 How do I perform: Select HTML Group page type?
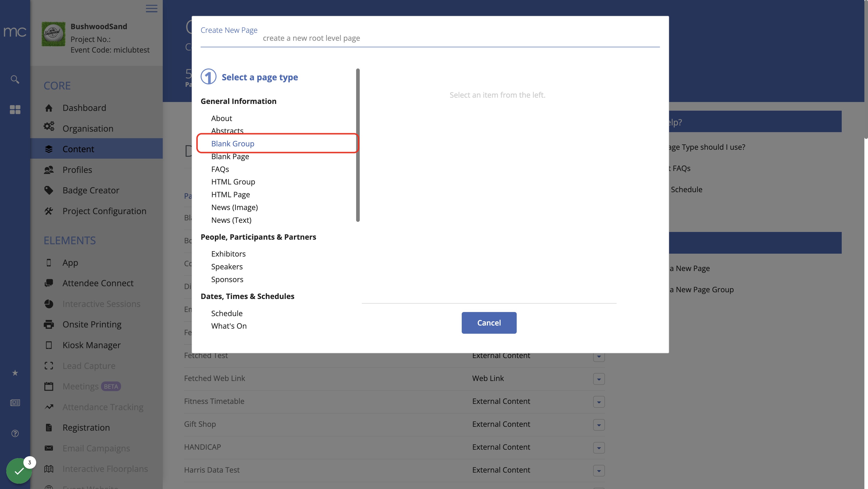pos(233,182)
